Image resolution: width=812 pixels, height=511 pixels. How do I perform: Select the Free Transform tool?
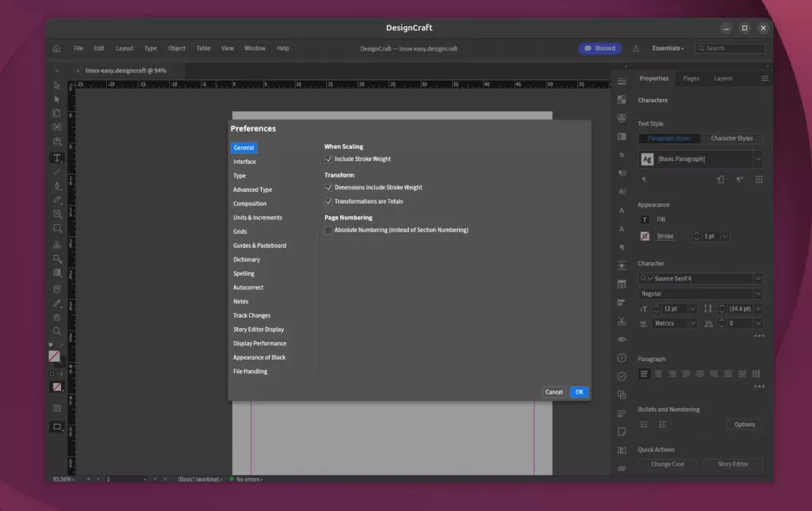(x=57, y=258)
